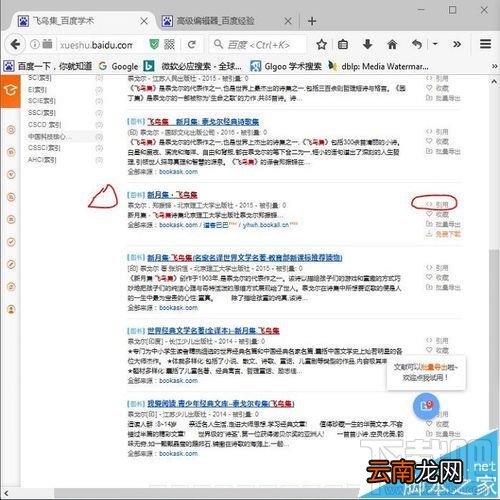Click 引用 for 世界经典文学名著(全译本) result
This screenshot has width=500, height=500.
tap(437, 341)
